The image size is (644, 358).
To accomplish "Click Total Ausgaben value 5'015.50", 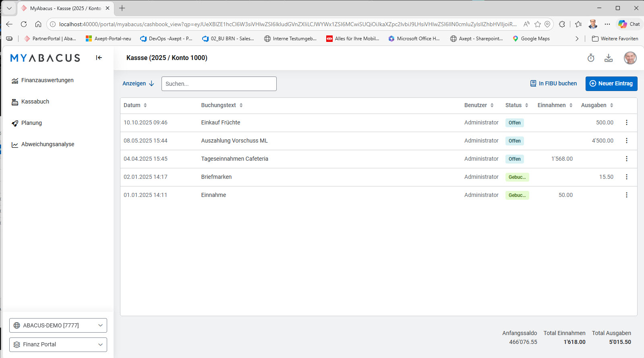I will [620, 342].
